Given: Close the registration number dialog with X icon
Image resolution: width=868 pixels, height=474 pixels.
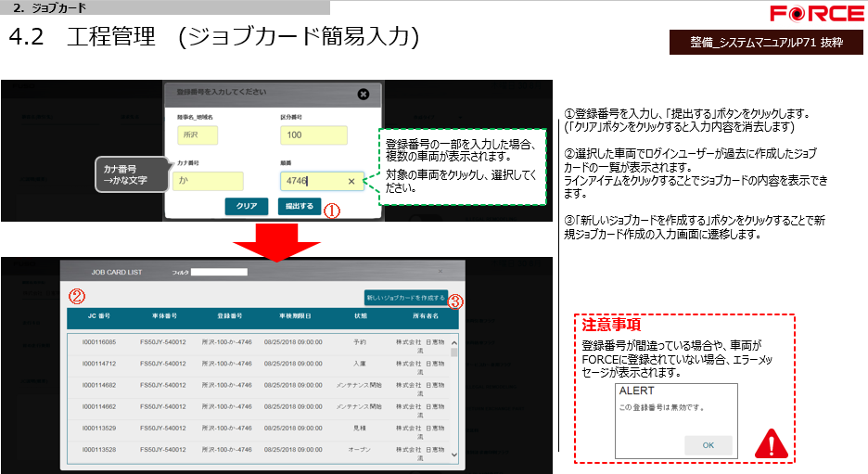Looking at the screenshot, I should pyautogui.click(x=364, y=94).
